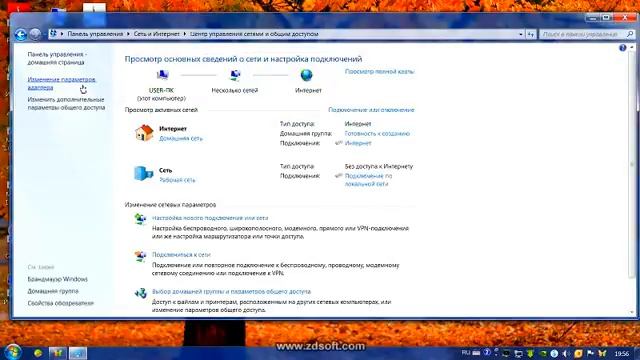
Task: Open 'Свойства обозревателя' see-also link
Action: tap(61, 303)
